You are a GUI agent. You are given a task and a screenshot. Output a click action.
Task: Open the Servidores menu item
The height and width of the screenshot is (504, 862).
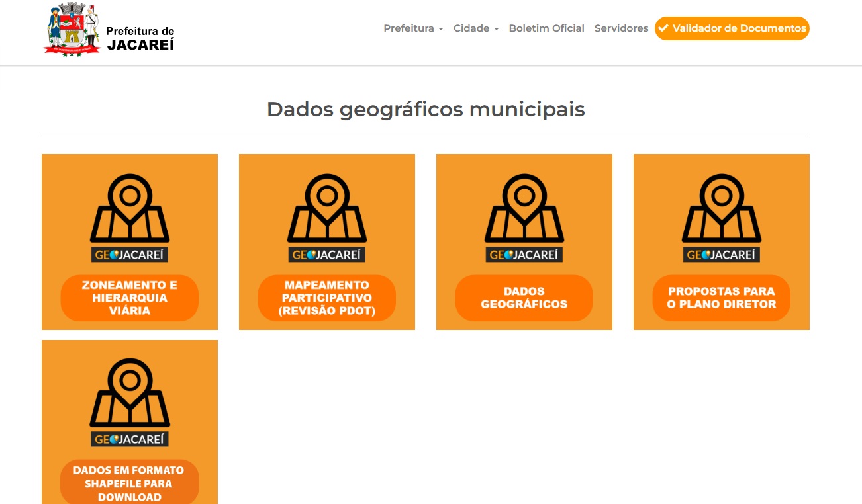tap(621, 28)
